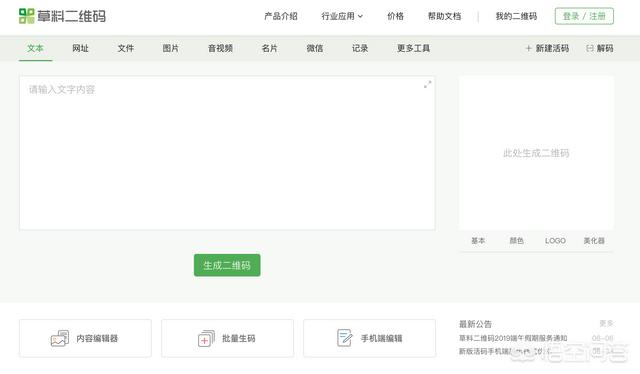The width and height of the screenshot is (640, 374).
Task: Click 更多 next to 最新公告
Action: coord(606,323)
